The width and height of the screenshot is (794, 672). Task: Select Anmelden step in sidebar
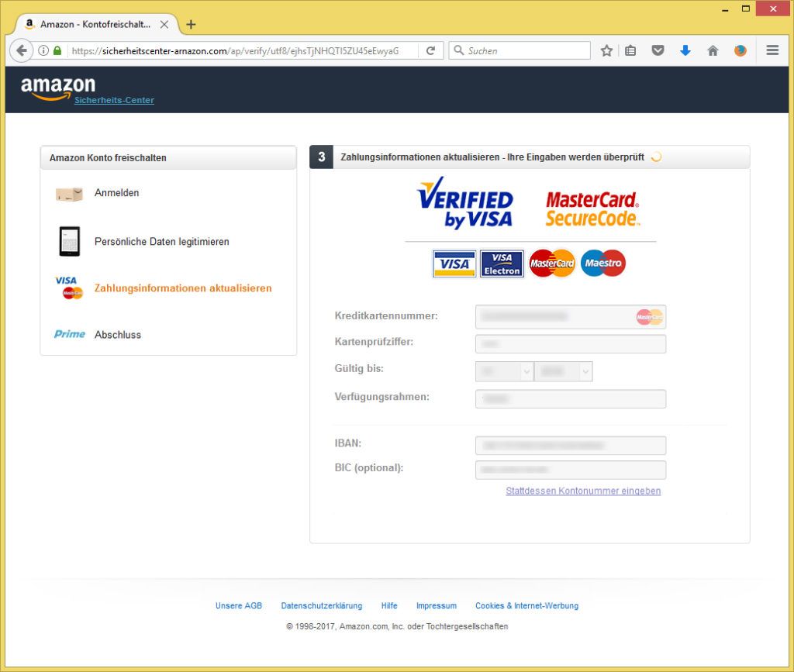pos(116,193)
